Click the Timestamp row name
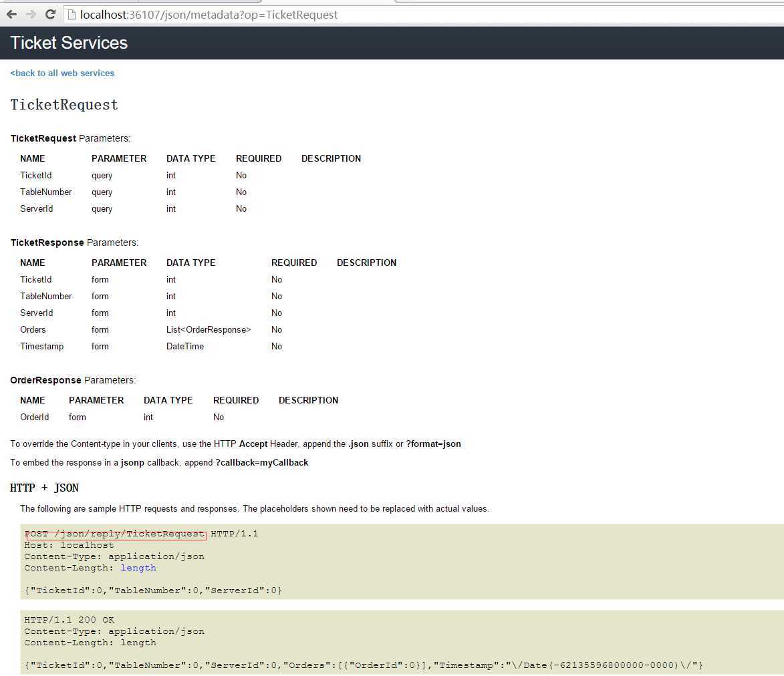 [42, 347]
